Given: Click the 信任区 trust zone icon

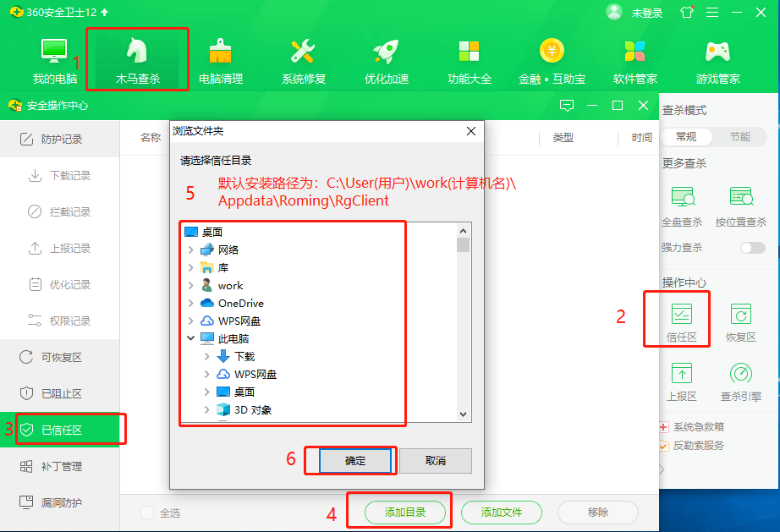Looking at the screenshot, I should pyautogui.click(x=681, y=321).
